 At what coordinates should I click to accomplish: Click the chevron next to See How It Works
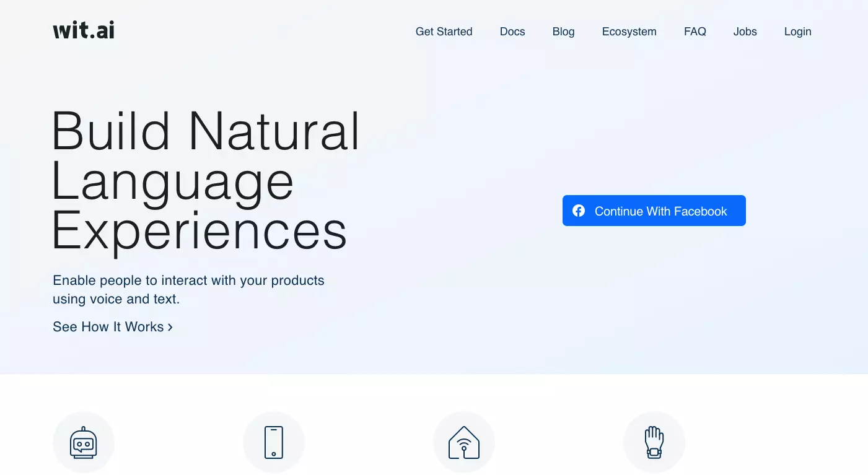pyautogui.click(x=170, y=327)
